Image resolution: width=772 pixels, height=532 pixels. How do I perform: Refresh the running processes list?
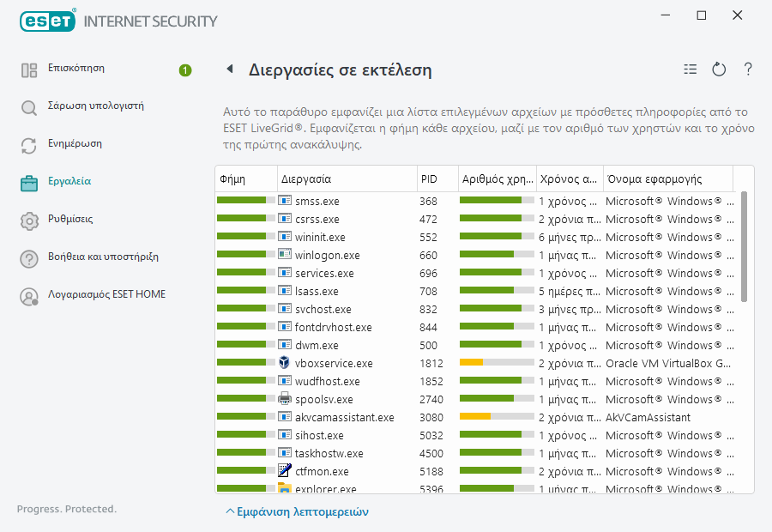point(719,70)
